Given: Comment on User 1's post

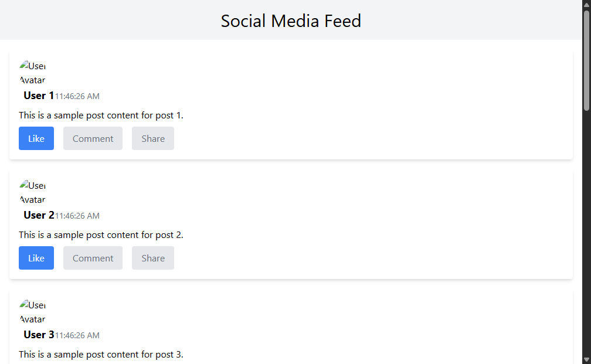Looking at the screenshot, I should point(93,138).
